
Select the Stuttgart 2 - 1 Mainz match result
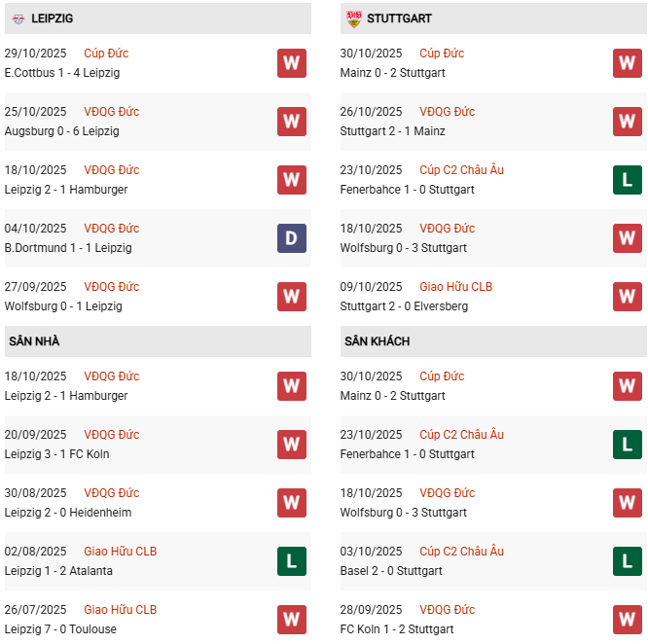pyautogui.click(x=393, y=131)
